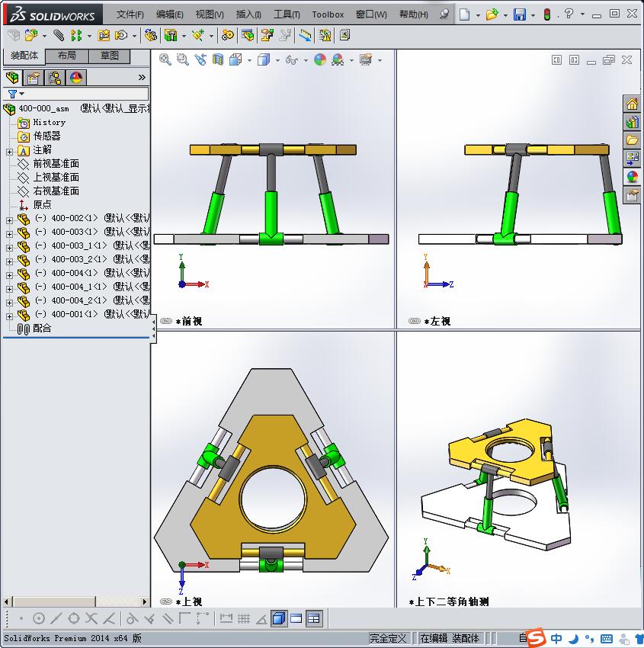The image size is (644, 648).
Task: Select the 装配体 tab
Action: pyautogui.click(x=24, y=56)
